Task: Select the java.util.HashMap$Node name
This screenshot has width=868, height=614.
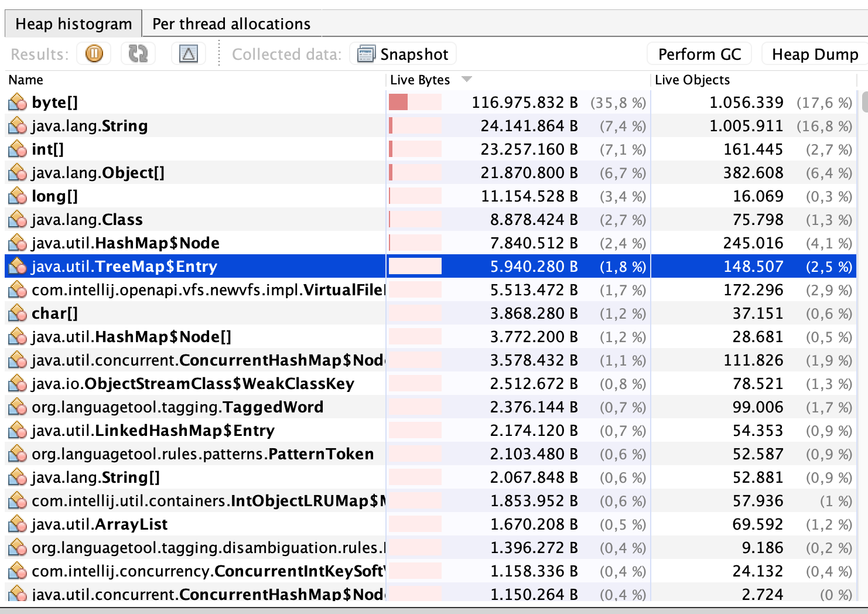Action: (x=125, y=243)
